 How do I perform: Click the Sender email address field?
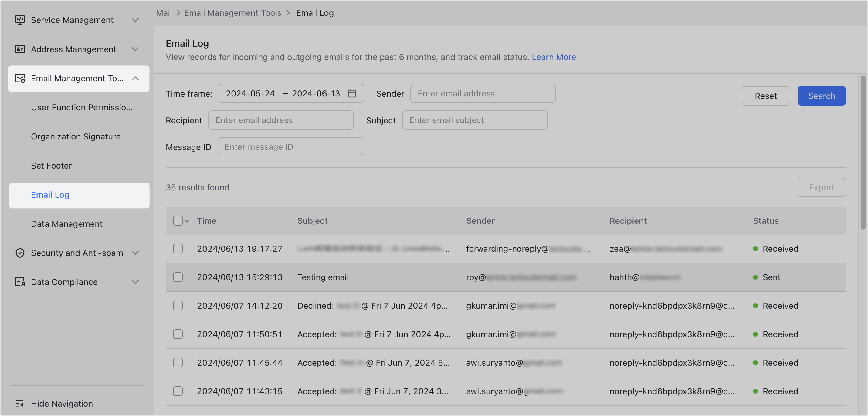pyautogui.click(x=483, y=93)
